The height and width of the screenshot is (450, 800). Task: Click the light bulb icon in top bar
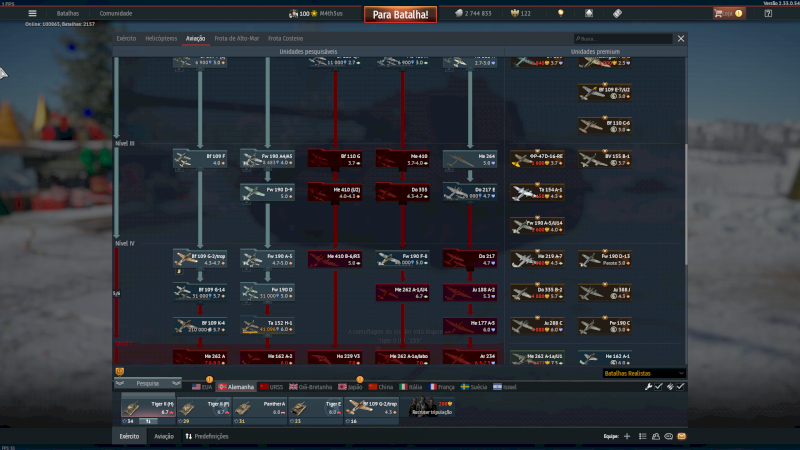point(561,13)
